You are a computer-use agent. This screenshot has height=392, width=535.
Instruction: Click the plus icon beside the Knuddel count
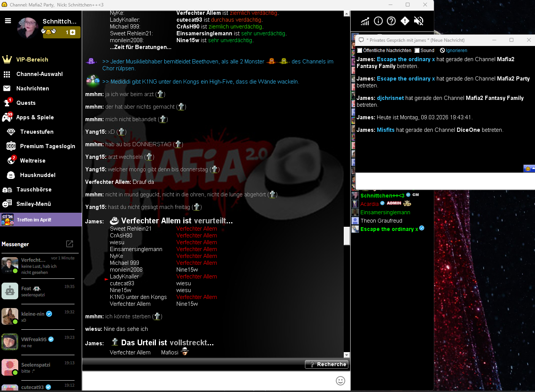click(x=73, y=33)
